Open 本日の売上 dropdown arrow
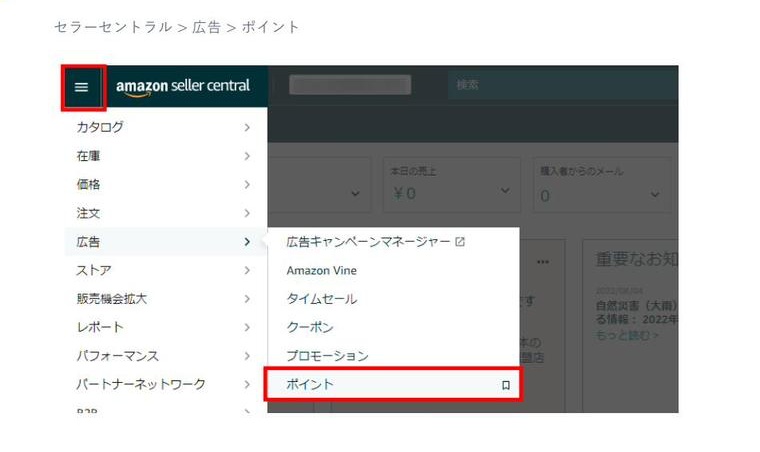 pos(505,190)
